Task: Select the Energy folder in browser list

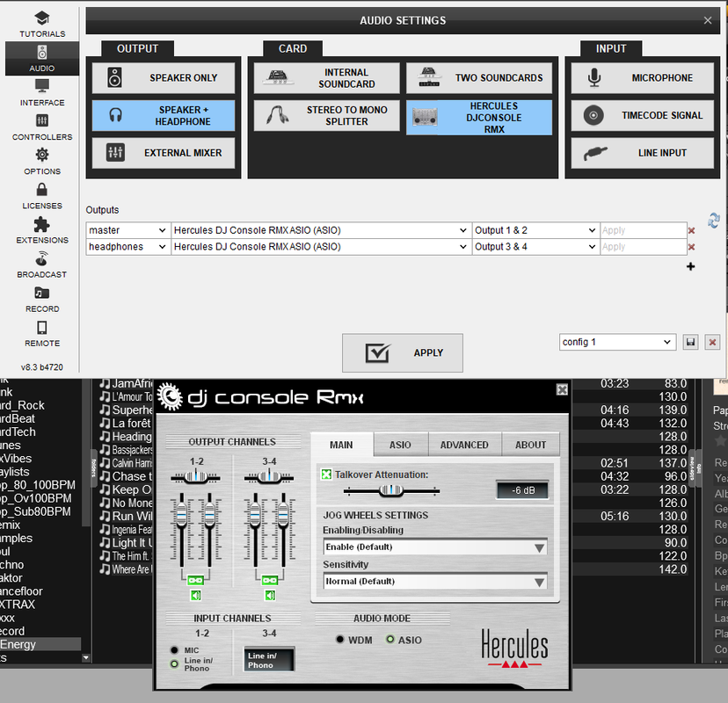Action: [x=40, y=644]
